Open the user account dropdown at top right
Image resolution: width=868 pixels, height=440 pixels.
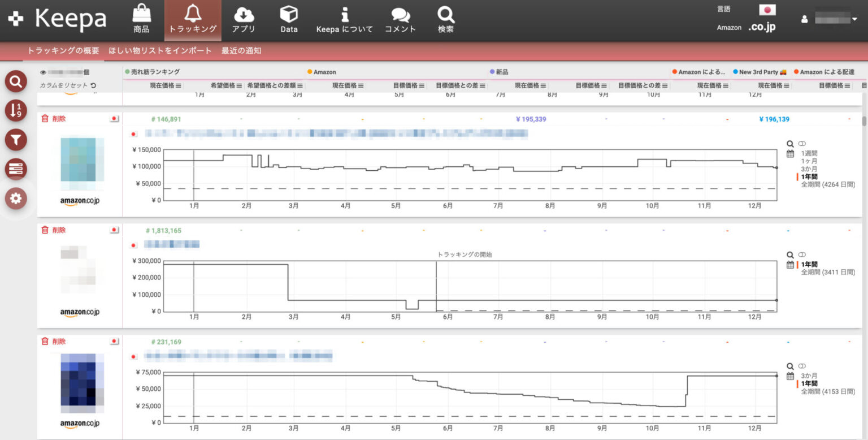point(854,19)
